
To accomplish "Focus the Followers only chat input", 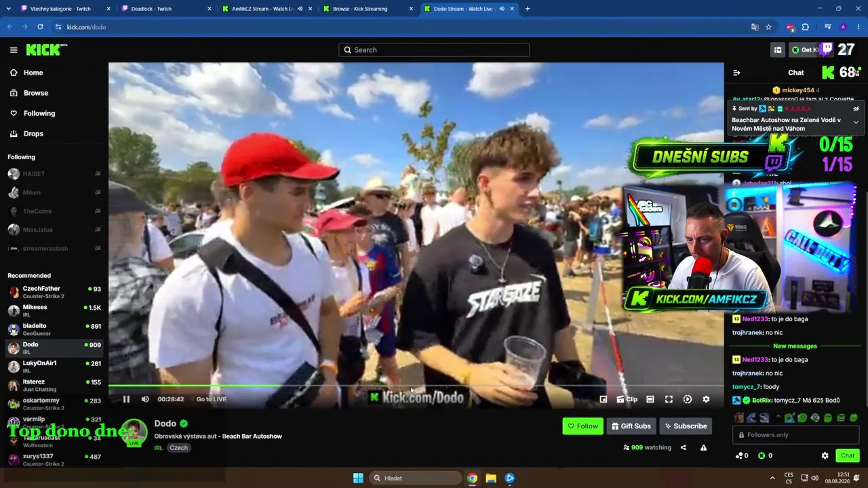I will 796,435.
